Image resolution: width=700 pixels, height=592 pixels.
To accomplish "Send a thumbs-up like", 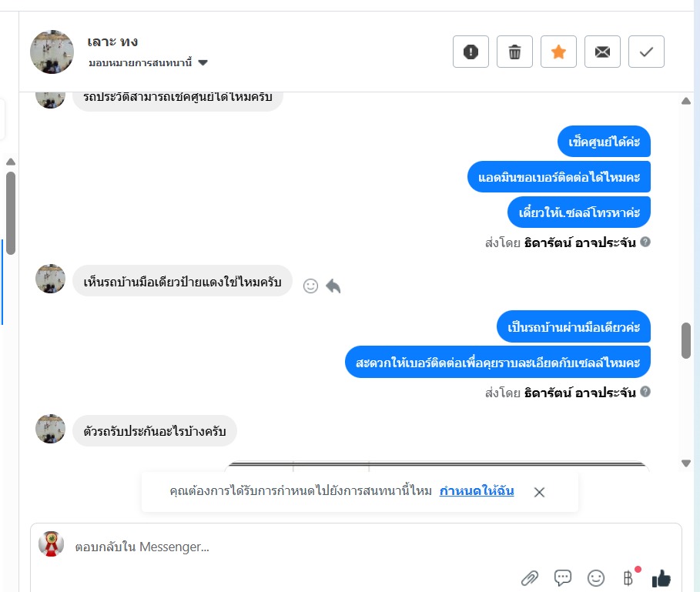I will pyautogui.click(x=661, y=577).
